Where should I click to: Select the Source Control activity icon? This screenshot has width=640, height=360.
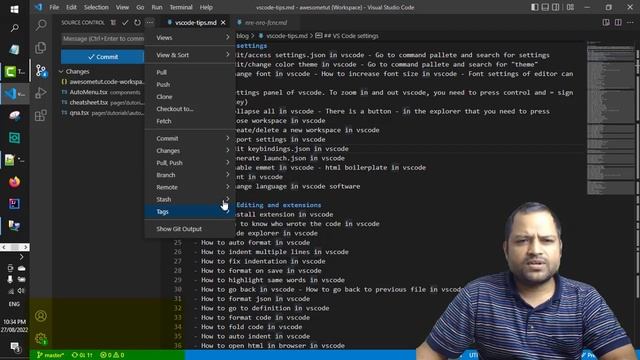[x=41, y=71]
